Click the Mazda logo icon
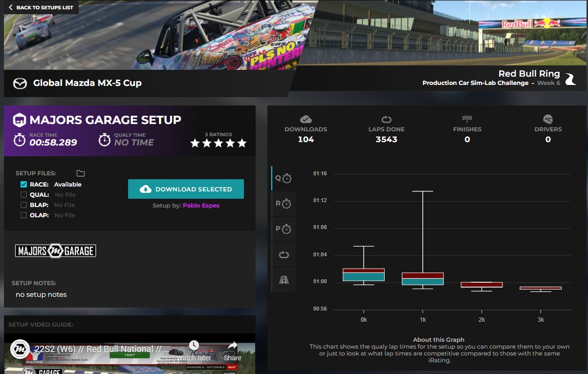The image size is (588, 374). point(20,83)
